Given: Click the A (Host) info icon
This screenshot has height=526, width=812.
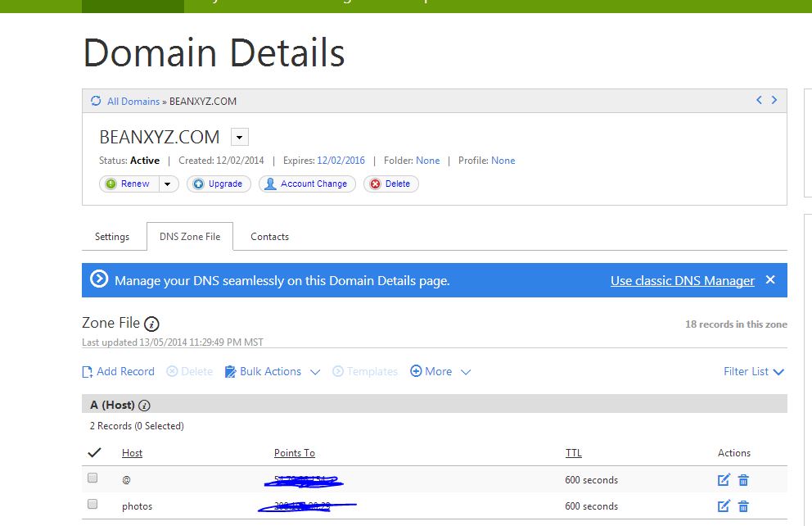Looking at the screenshot, I should tap(145, 405).
